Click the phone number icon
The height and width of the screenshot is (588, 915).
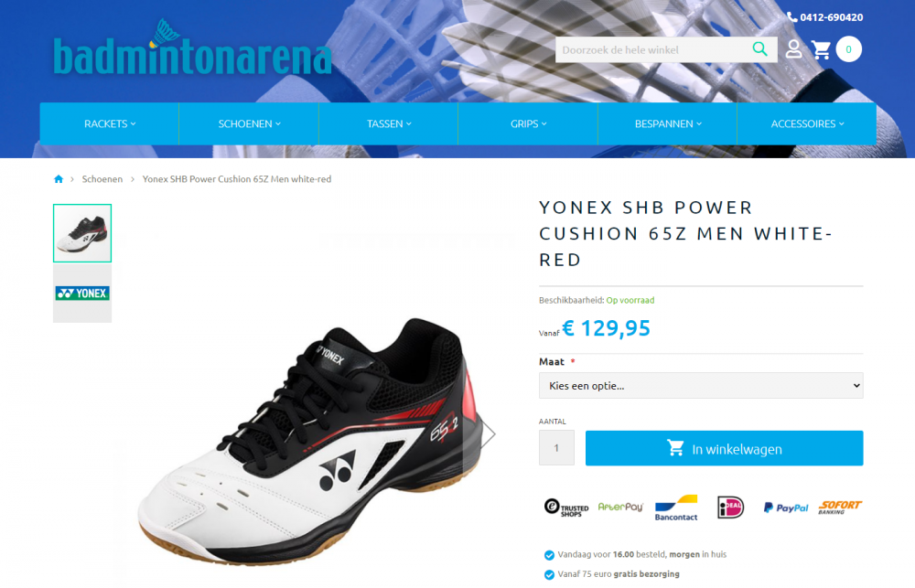tap(791, 16)
